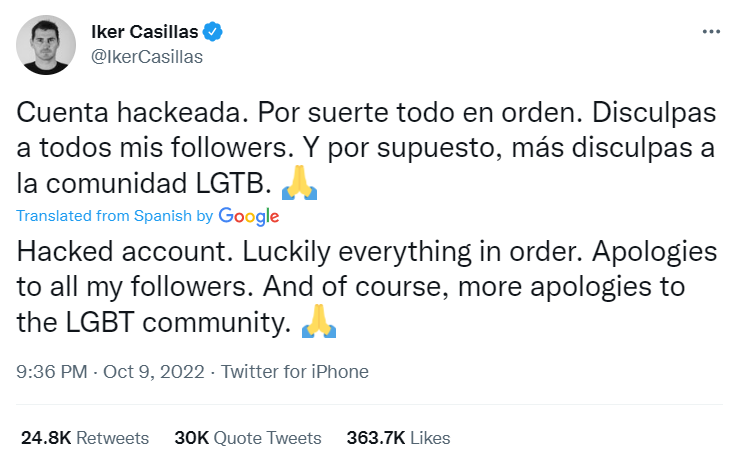
Task: Click "Translated from Spanish by" label
Action: (x=115, y=216)
